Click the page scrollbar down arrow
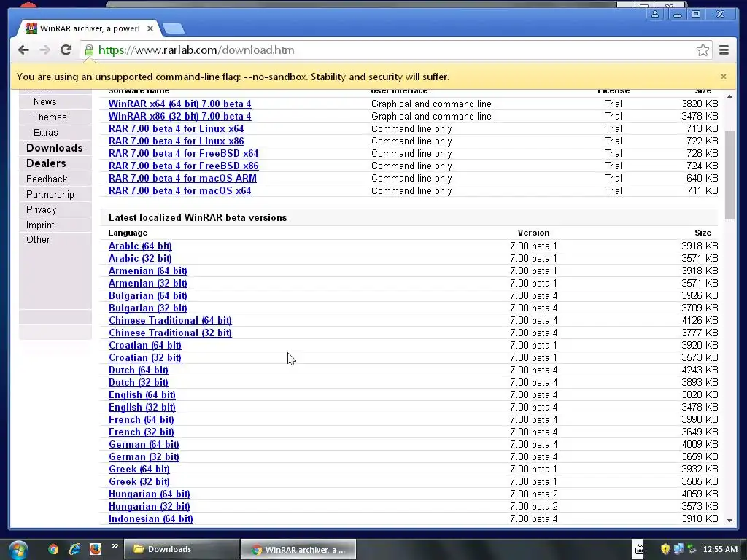747x560 pixels. (729, 521)
